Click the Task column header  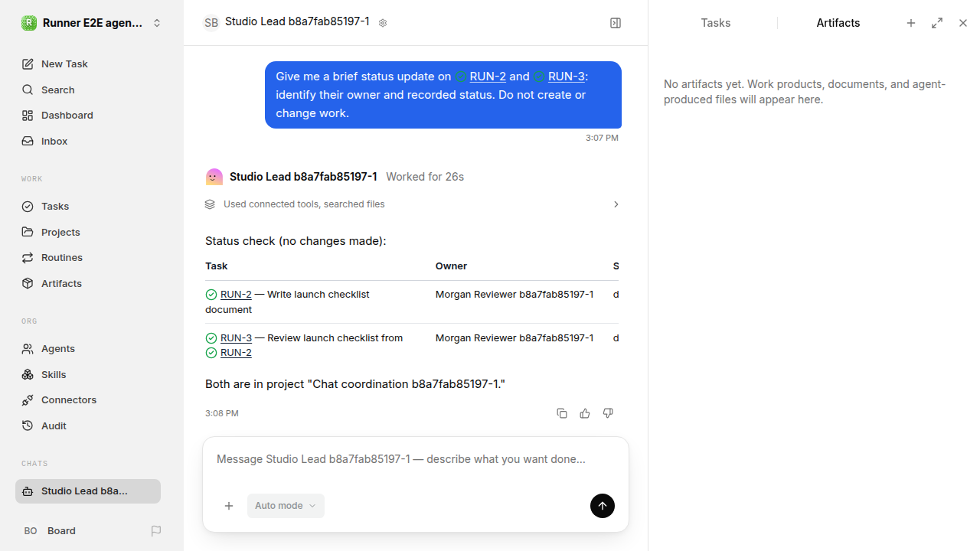[216, 266]
